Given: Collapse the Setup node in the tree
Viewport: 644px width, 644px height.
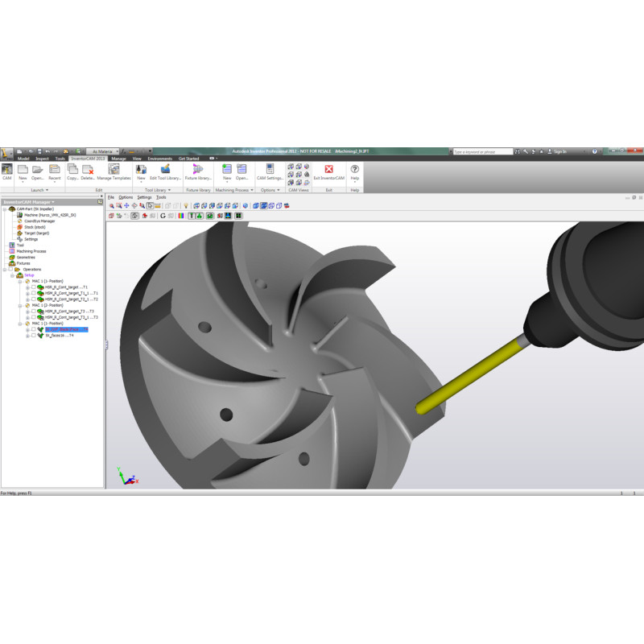Looking at the screenshot, I should point(11,275).
